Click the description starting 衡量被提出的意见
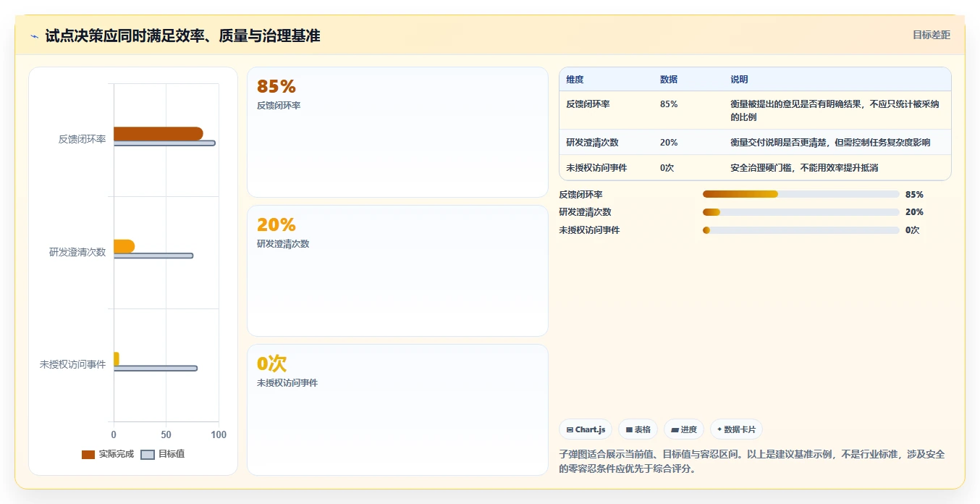This screenshot has height=504, width=980. [835, 111]
